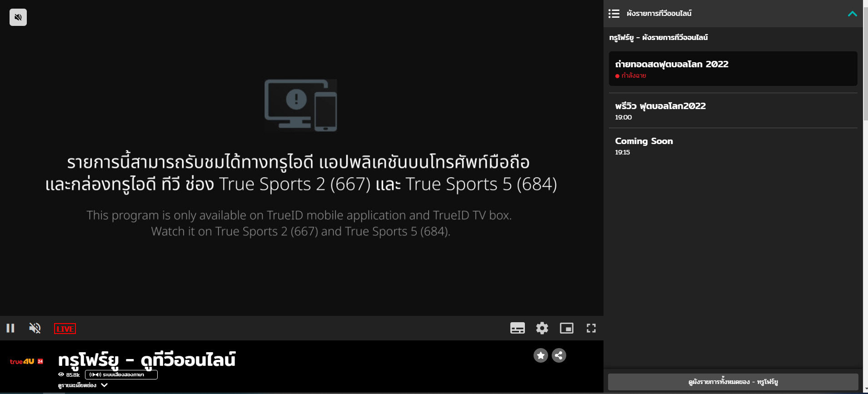Open the player settings gear
This screenshot has height=394, width=868.
coord(542,328)
